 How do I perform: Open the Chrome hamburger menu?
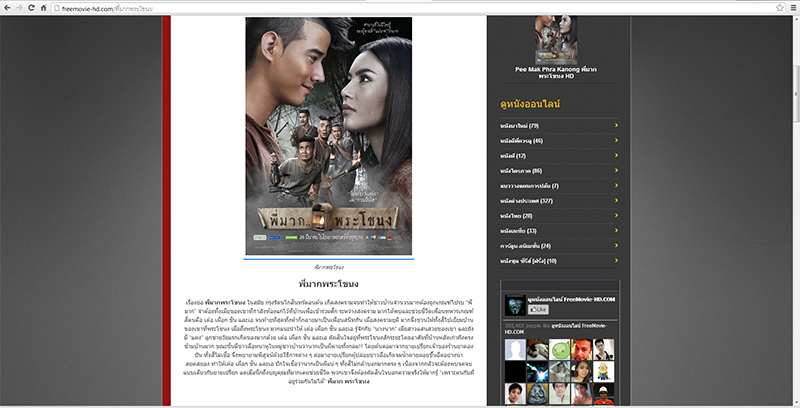(793, 8)
